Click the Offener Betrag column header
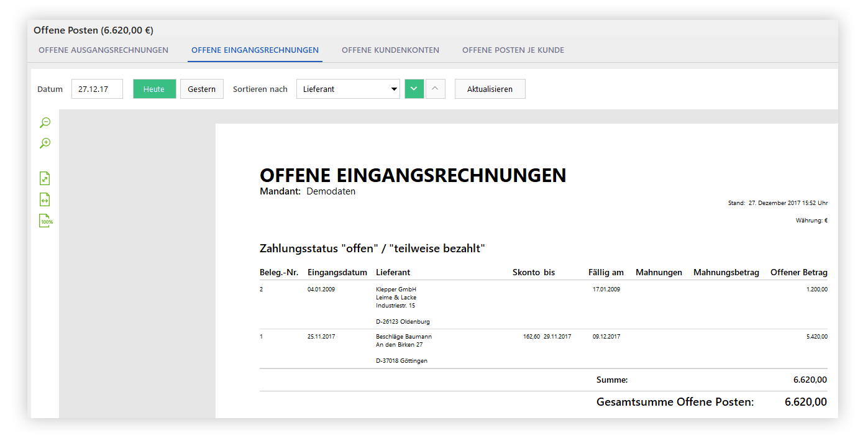 [799, 272]
